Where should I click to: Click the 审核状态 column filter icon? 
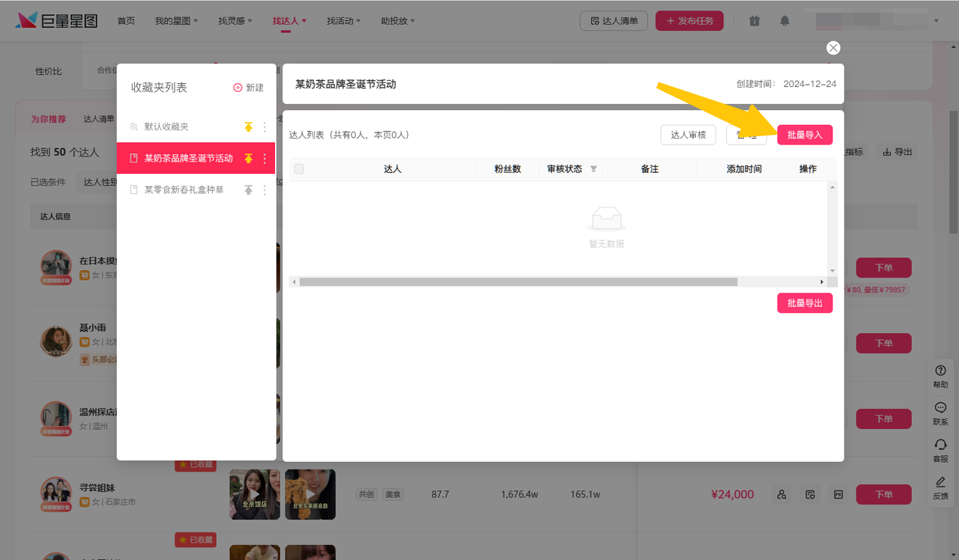[593, 169]
